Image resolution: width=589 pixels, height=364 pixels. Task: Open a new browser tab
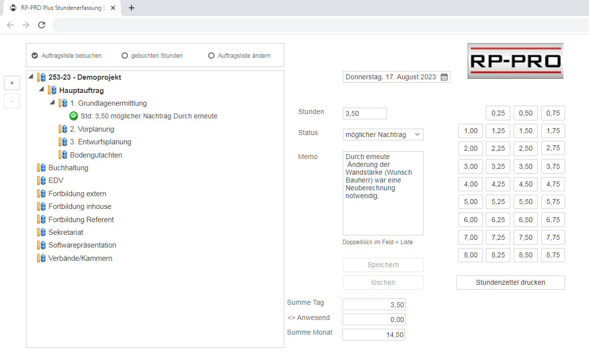(132, 8)
